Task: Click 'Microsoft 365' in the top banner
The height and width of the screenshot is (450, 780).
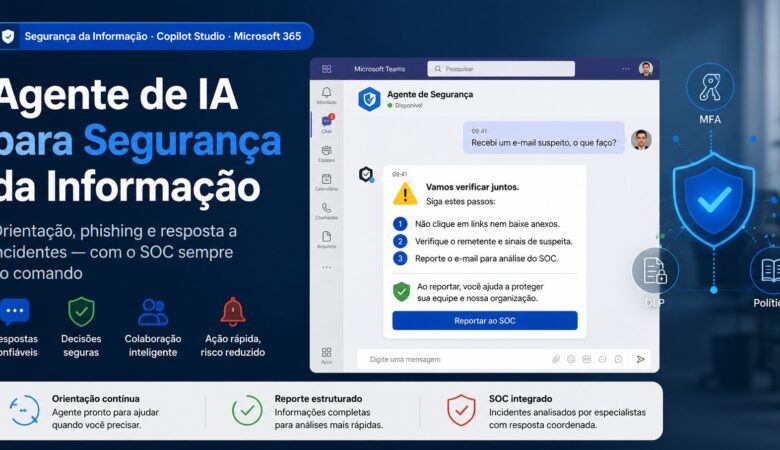Action: tap(267, 36)
